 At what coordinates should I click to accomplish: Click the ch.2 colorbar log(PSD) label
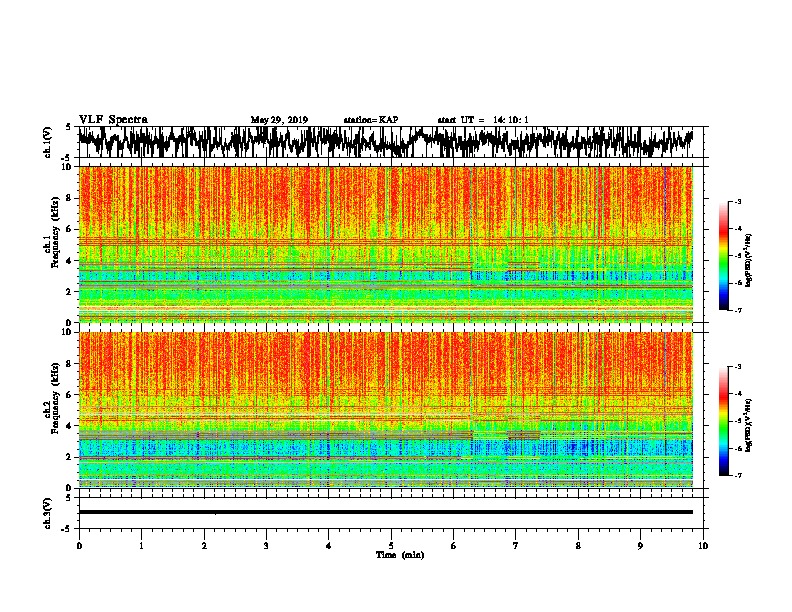pyautogui.click(x=749, y=425)
